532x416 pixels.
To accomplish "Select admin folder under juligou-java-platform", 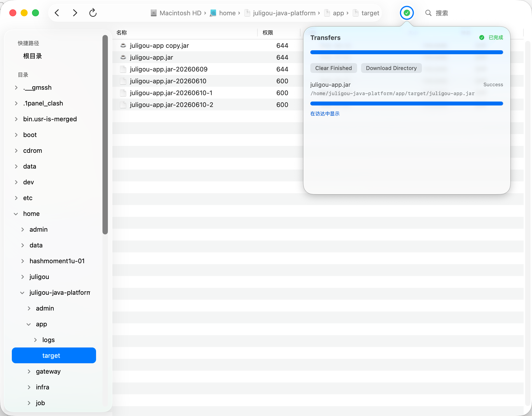I will pos(45,308).
